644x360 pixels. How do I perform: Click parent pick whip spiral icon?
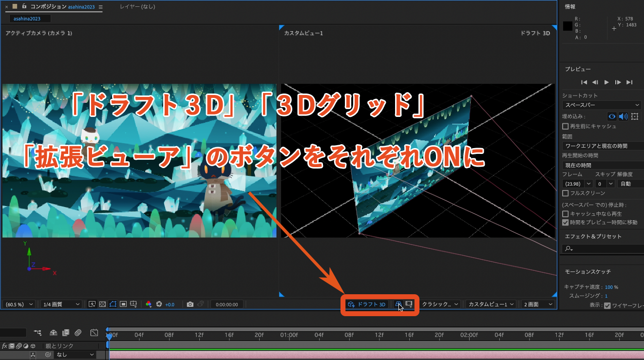pyautogui.click(x=47, y=355)
